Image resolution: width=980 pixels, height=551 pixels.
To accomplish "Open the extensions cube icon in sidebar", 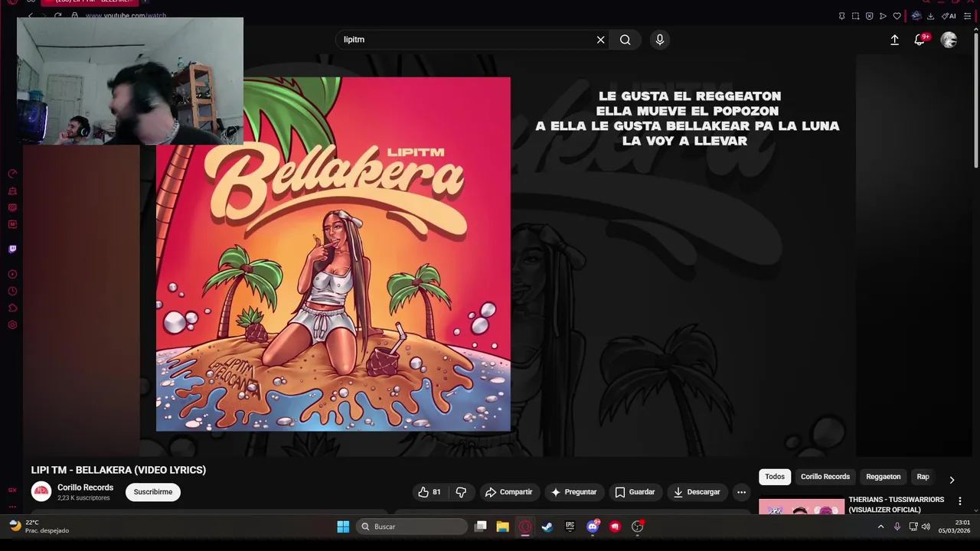I will (12, 308).
